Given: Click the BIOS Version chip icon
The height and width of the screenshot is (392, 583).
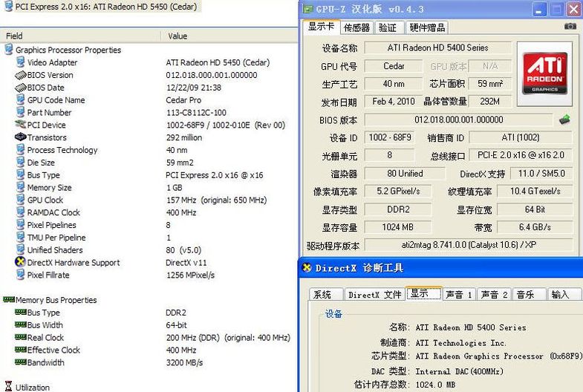Looking at the screenshot, I should click(21, 75).
